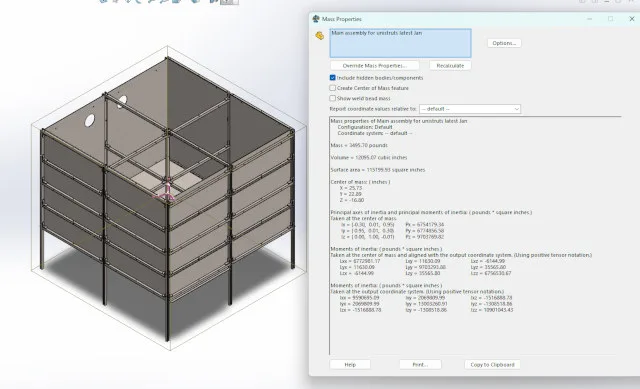The image size is (640, 389).
Task: Click the 'Surface area' square inches line
Action: click(378, 170)
